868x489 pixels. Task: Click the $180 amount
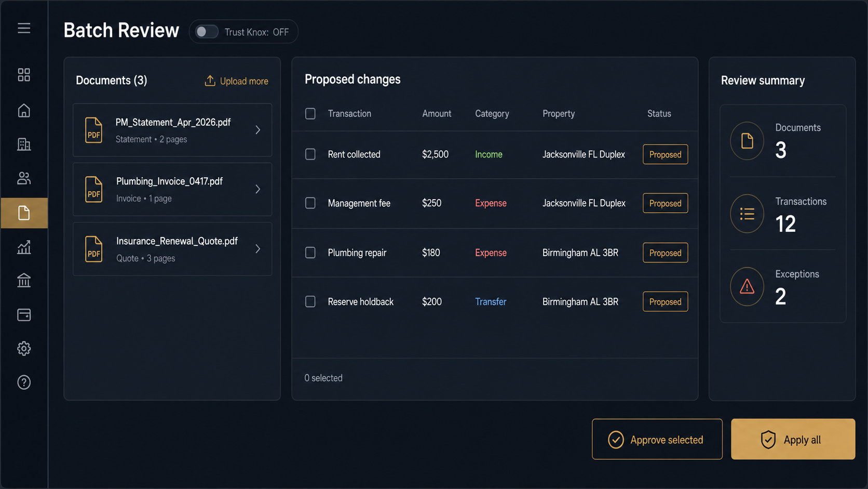click(x=431, y=253)
